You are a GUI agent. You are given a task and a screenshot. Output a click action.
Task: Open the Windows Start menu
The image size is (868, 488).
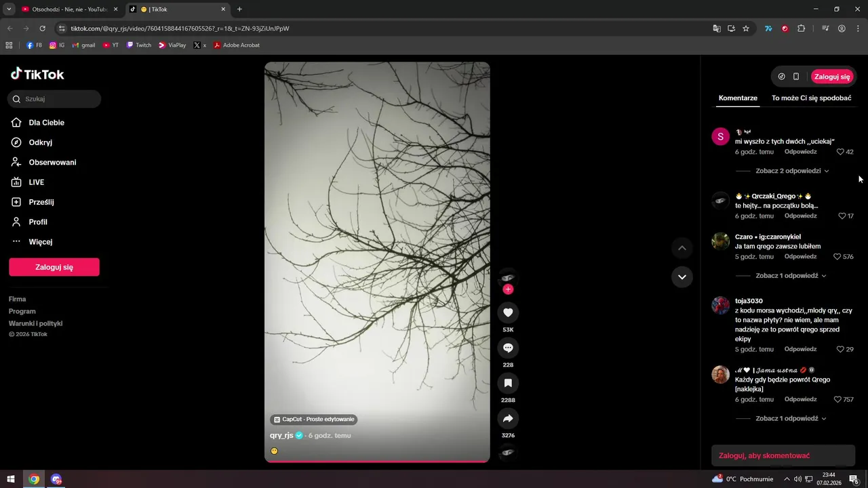coord(11,479)
